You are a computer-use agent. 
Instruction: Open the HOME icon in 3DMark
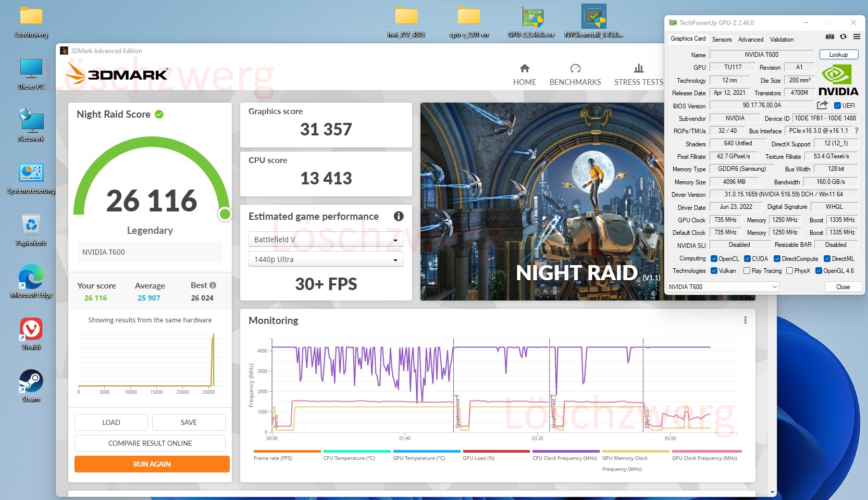525,68
